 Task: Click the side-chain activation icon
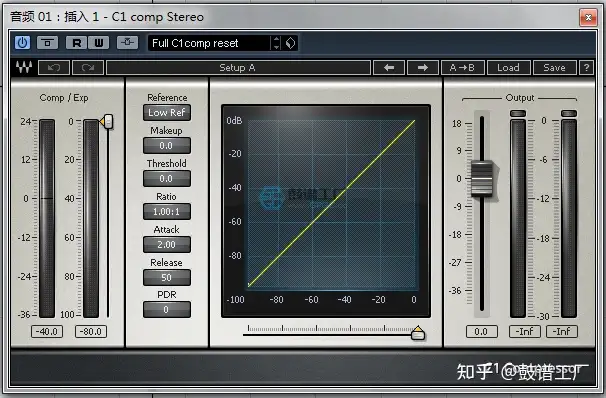point(127,43)
